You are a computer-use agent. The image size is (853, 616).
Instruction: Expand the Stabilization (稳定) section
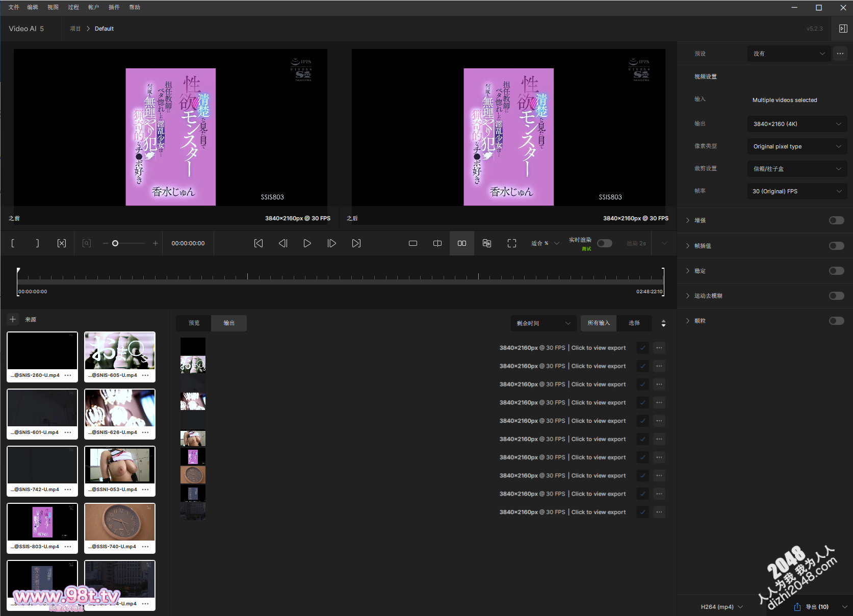688,271
